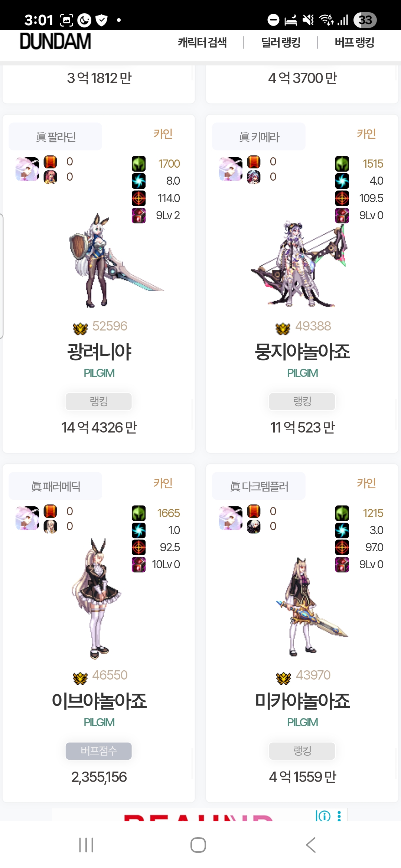Open 뭉지야놀아죠 chimera character sprite
401x868 pixels.
299,264
